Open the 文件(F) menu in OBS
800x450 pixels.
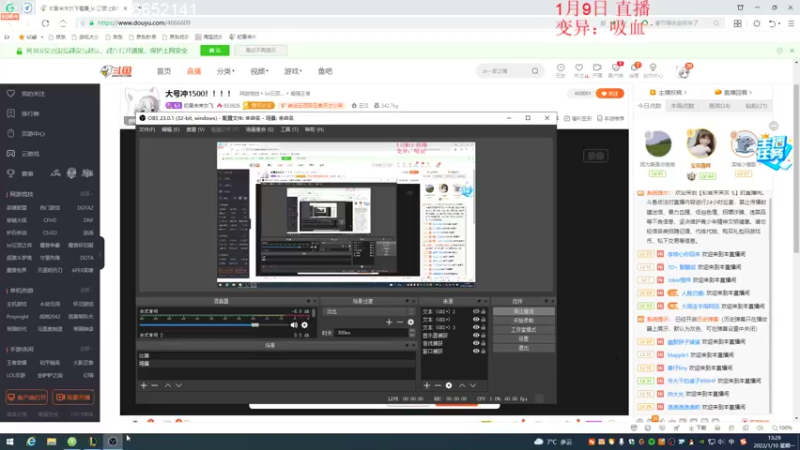click(x=147, y=130)
